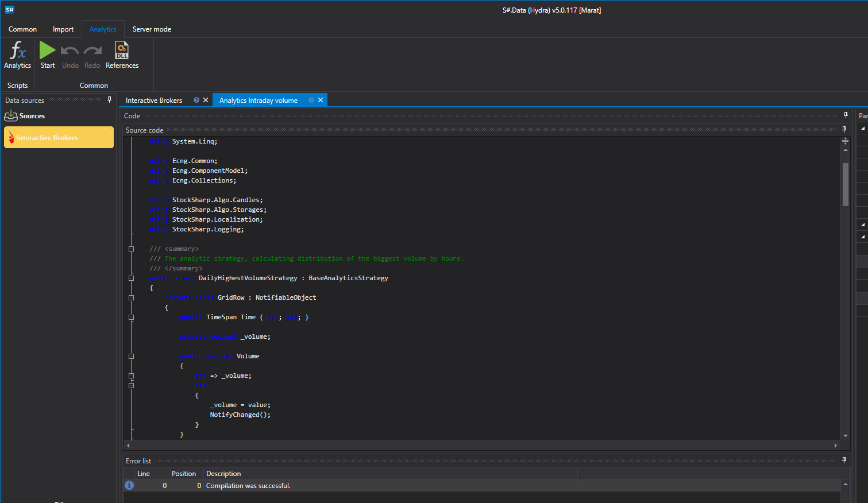This screenshot has height=503, width=868.
Task: Collapse the summary comment block
Action: coord(131,249)
